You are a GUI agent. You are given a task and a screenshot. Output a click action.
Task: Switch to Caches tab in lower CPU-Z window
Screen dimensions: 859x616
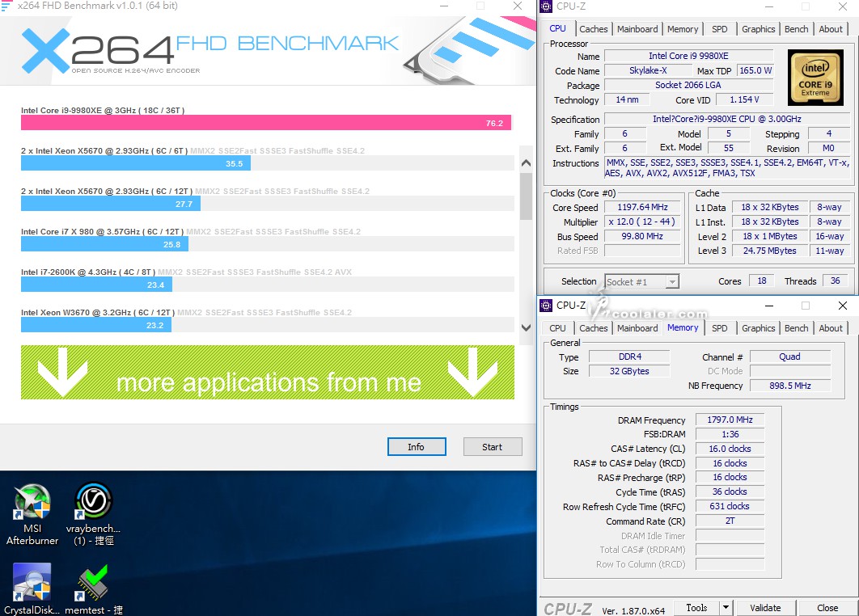pos(594,328)
